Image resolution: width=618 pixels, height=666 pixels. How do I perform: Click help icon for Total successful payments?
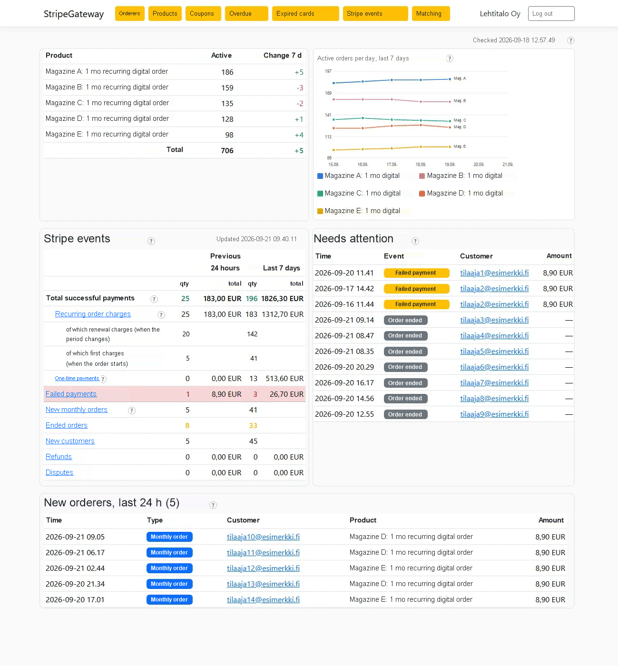click(154, 299)
